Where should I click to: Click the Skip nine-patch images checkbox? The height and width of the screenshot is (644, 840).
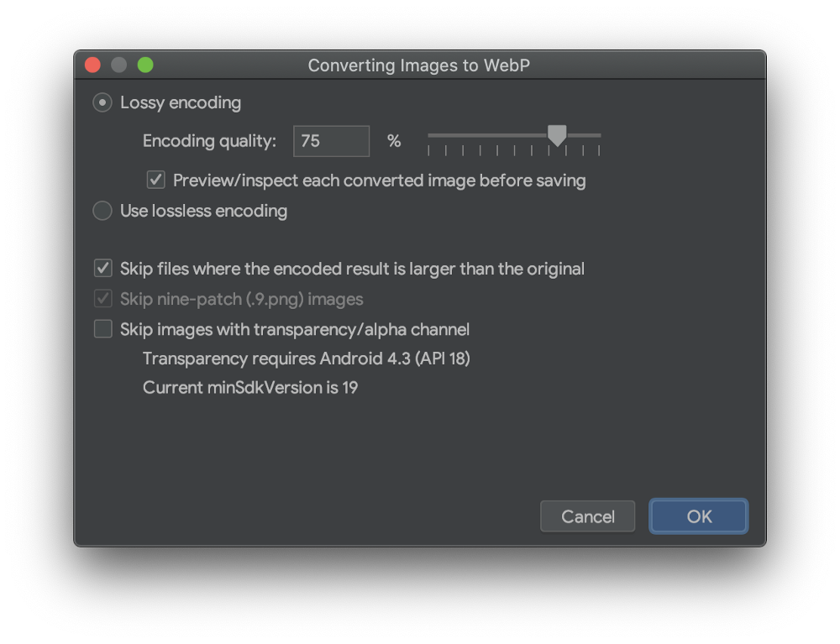tap(103, 299)
